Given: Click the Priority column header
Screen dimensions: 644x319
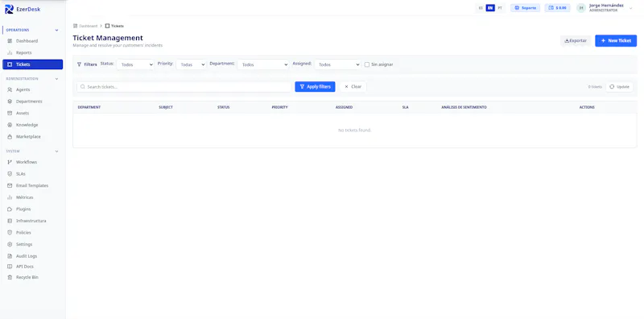Looking at the screenshot, I should tap(279, 107).
